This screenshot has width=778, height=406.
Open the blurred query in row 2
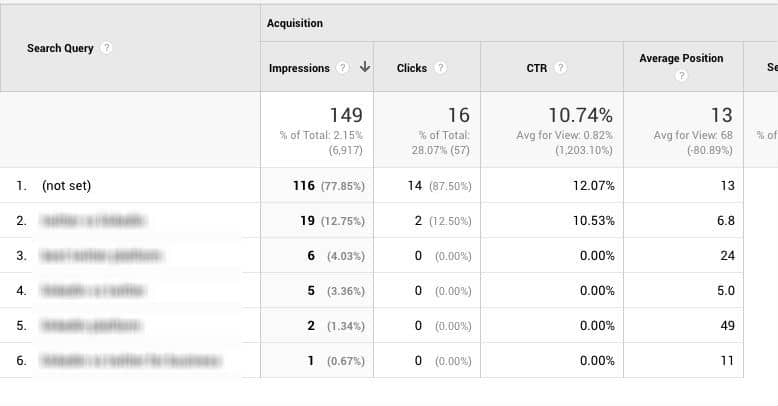pos(93,220)
